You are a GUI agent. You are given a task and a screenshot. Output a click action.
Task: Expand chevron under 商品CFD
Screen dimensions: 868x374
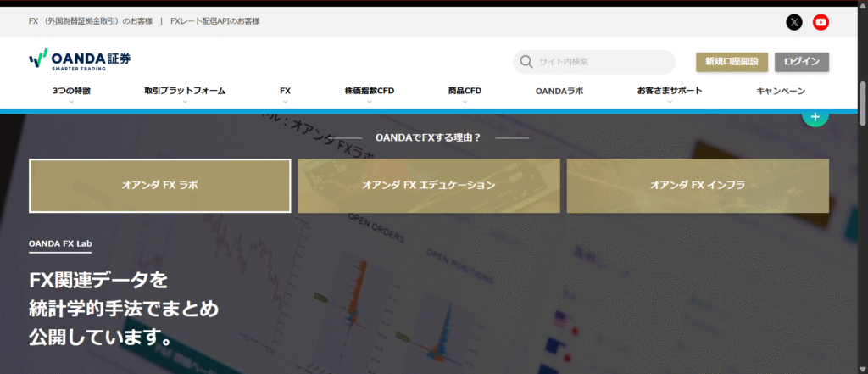pos(465,102)
